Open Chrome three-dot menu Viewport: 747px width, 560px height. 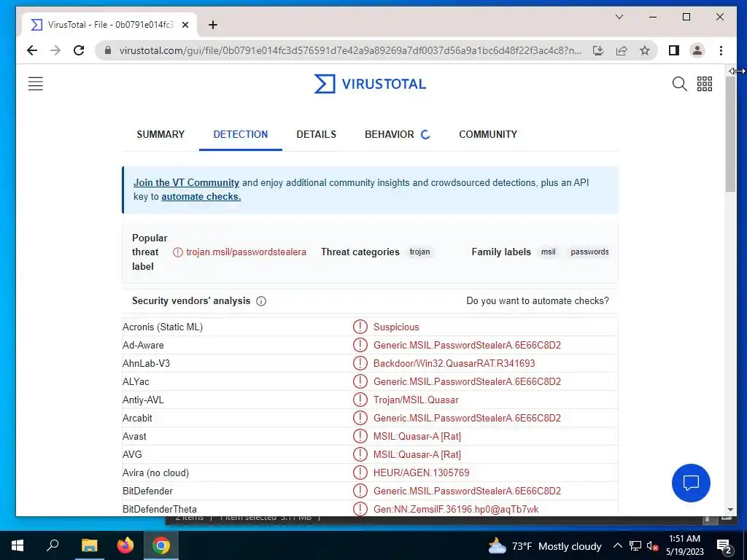point(721,50)
